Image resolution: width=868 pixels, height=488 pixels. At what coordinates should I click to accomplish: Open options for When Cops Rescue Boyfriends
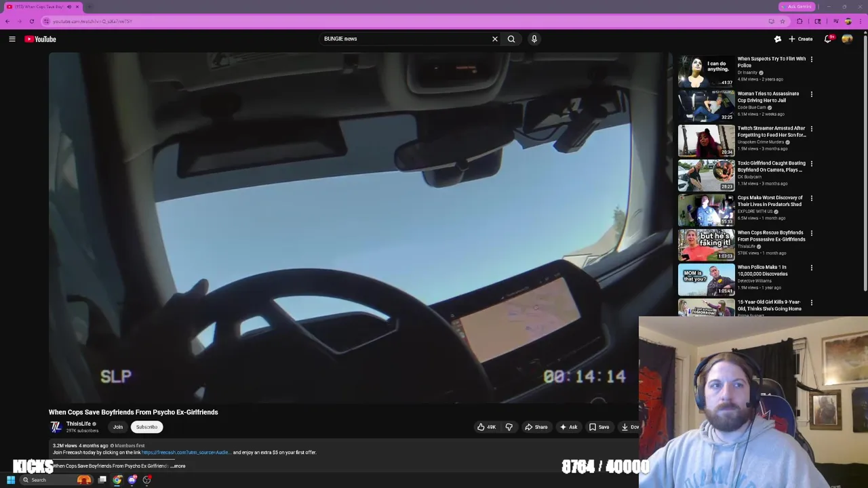(811, 233)
